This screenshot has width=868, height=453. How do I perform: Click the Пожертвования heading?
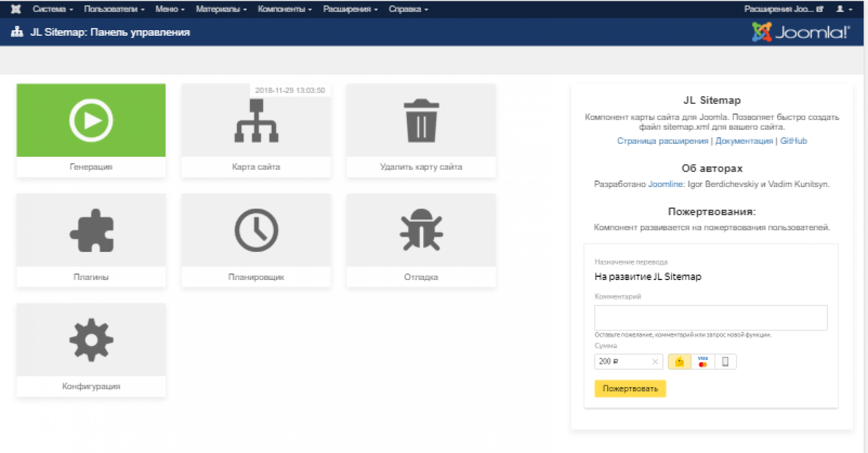712,211
